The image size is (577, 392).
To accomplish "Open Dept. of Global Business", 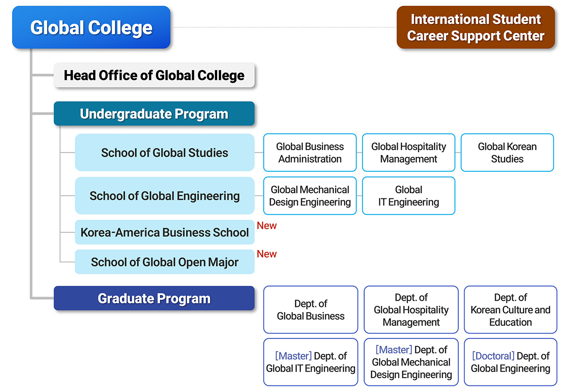I will pyautogui.click(x=310, y=310).
